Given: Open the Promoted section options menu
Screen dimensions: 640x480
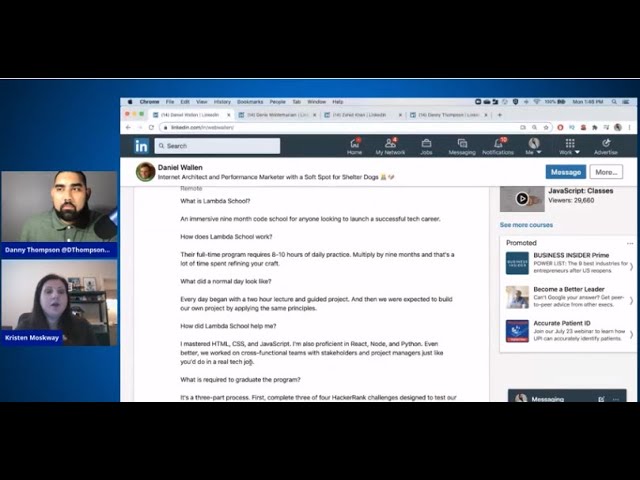Looking at the screenshot, I should point(630,243).
